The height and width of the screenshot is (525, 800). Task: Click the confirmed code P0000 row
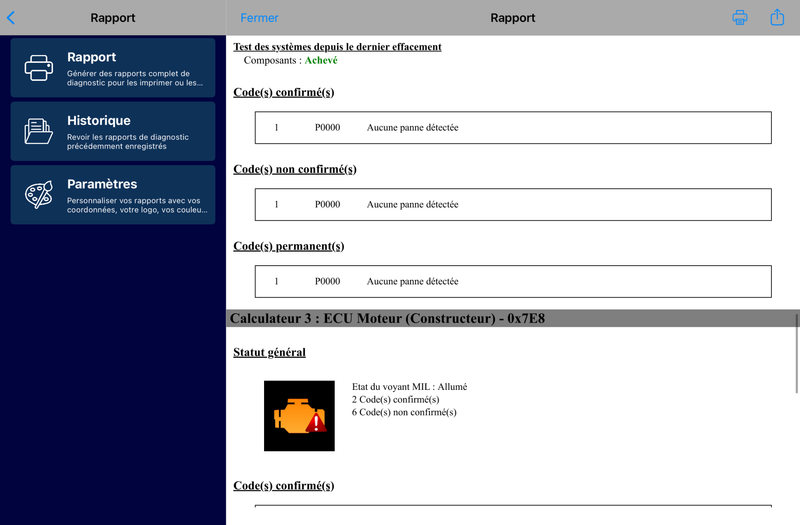(x=513, y=128)
